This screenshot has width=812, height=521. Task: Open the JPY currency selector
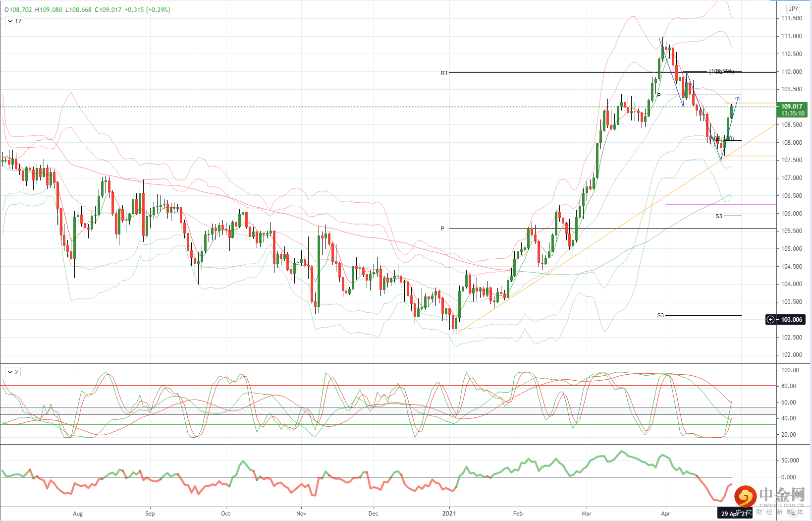(793, 9)
